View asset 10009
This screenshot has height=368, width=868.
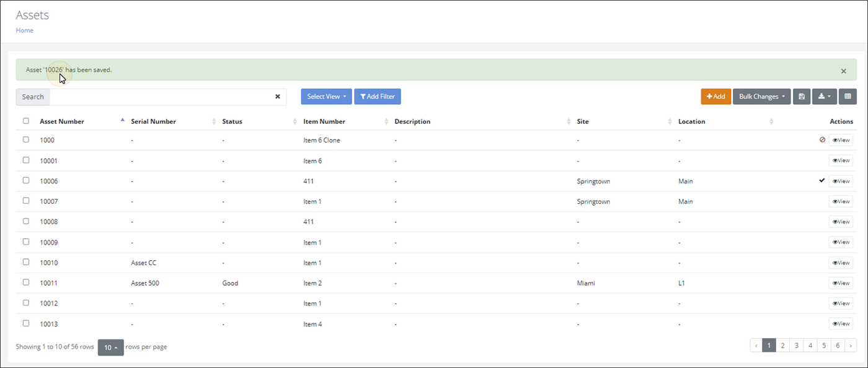[841, 242]
